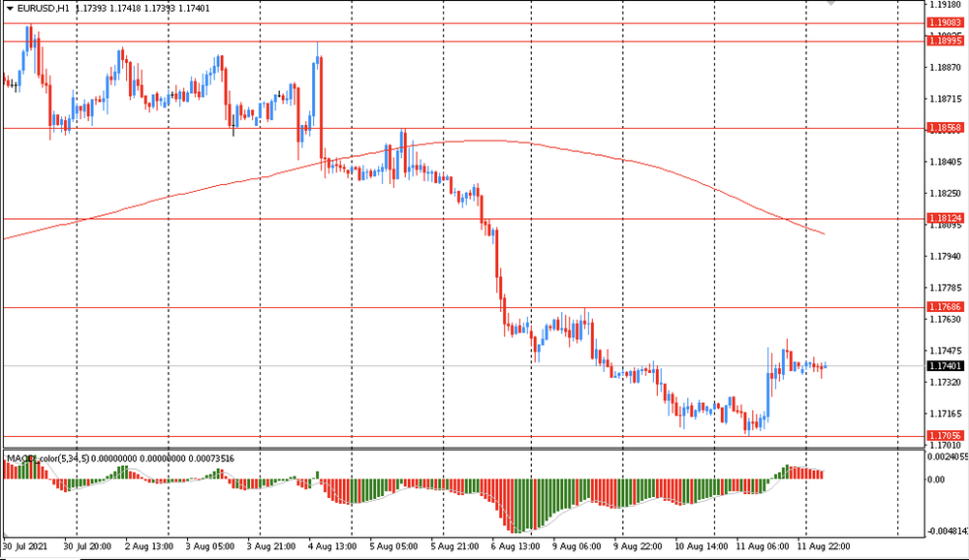This screenshot has width=969, height=560.
Task: Click price scale value 1.17320
Action: (946, 383)
